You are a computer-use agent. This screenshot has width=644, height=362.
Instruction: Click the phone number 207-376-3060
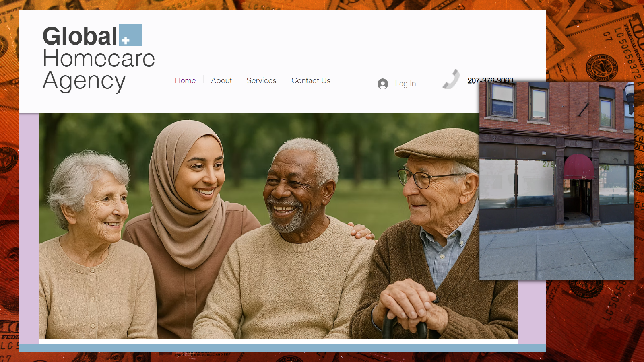[490, 79]
